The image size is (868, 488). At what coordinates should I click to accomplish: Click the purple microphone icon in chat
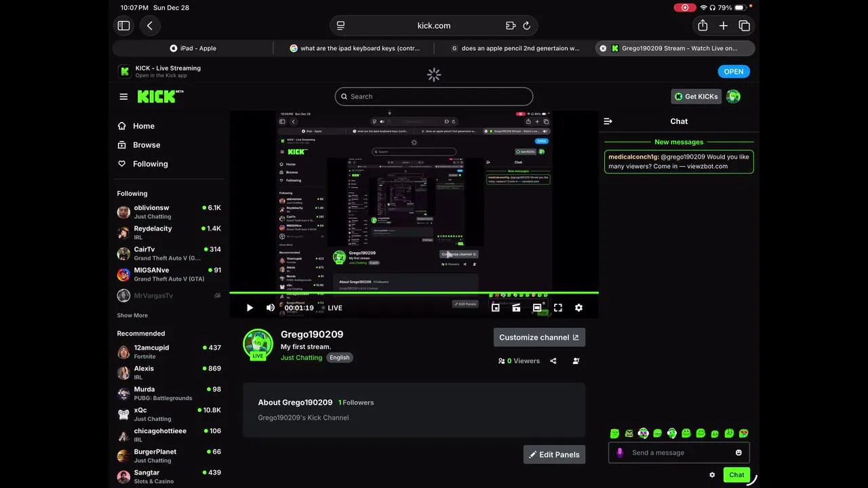(x=620, y=452)
